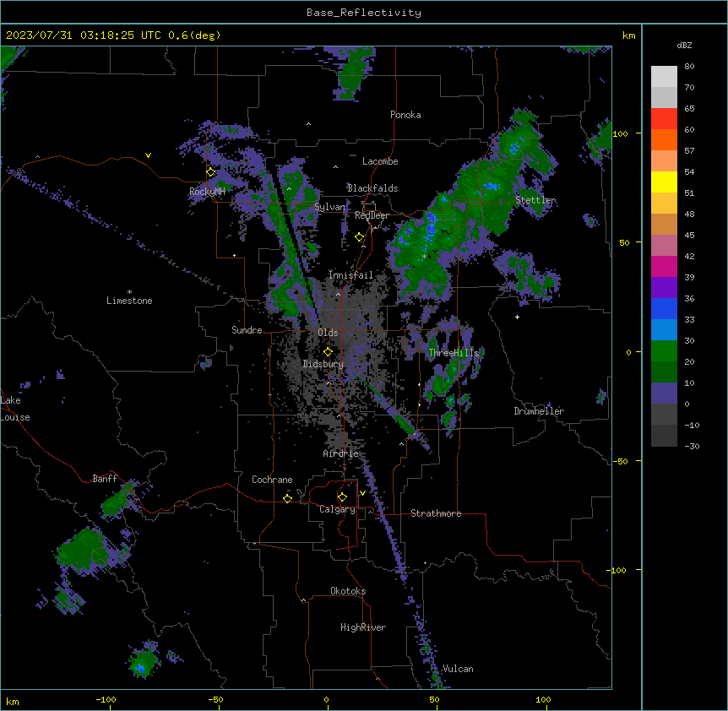Click the Lacombe city label
The height and width of the screenshot is (711, 728).
tap(380, 161)
